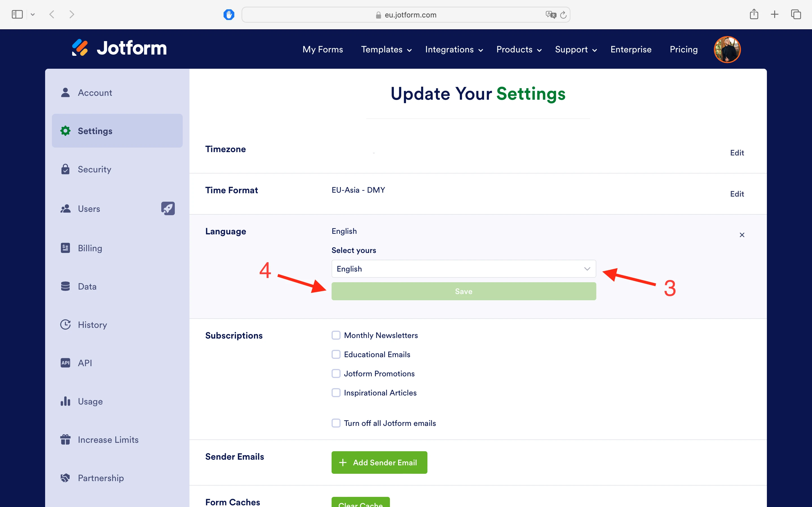The image size is (812, 507).
Task: Open the Account section in sidebar
Action: (x=95, y=93)
